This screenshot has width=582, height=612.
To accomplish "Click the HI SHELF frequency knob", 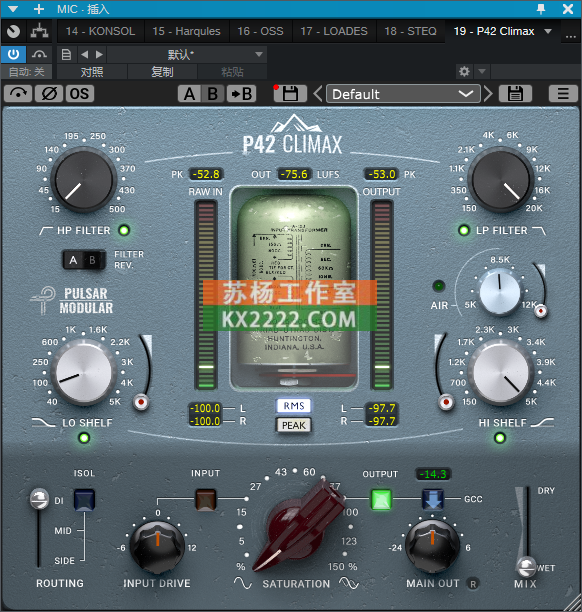I will point(500,372).
